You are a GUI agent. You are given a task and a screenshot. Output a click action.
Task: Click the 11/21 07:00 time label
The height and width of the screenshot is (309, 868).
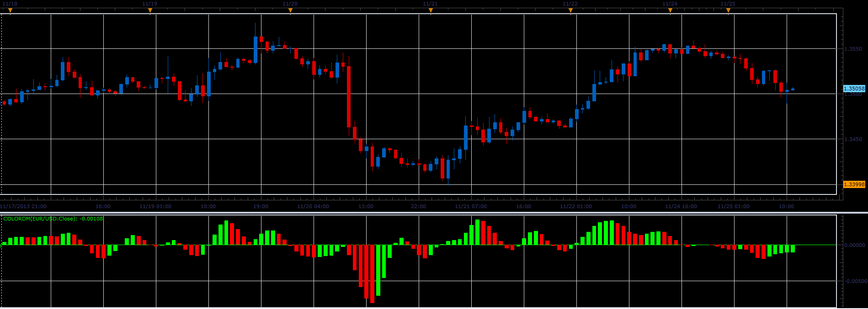[471, 206]
